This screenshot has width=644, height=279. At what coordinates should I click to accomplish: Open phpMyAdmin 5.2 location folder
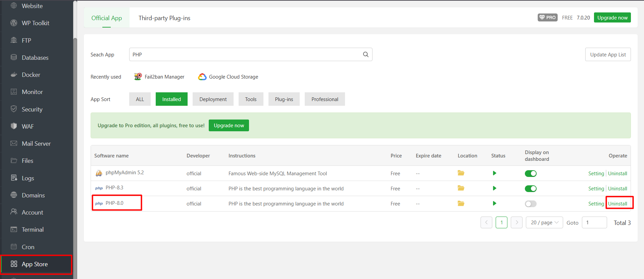coord(461,173)
